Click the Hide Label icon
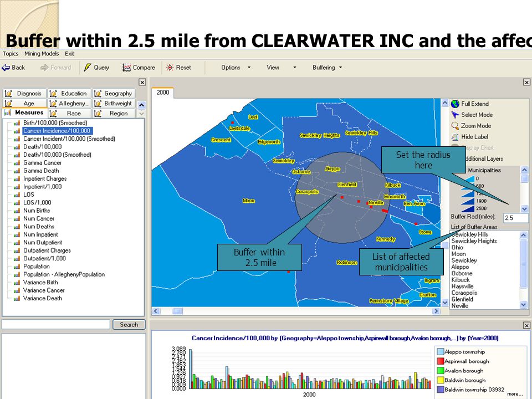Image resolution: width=532 pixels, height=399 pixels. tap(455, 137)
